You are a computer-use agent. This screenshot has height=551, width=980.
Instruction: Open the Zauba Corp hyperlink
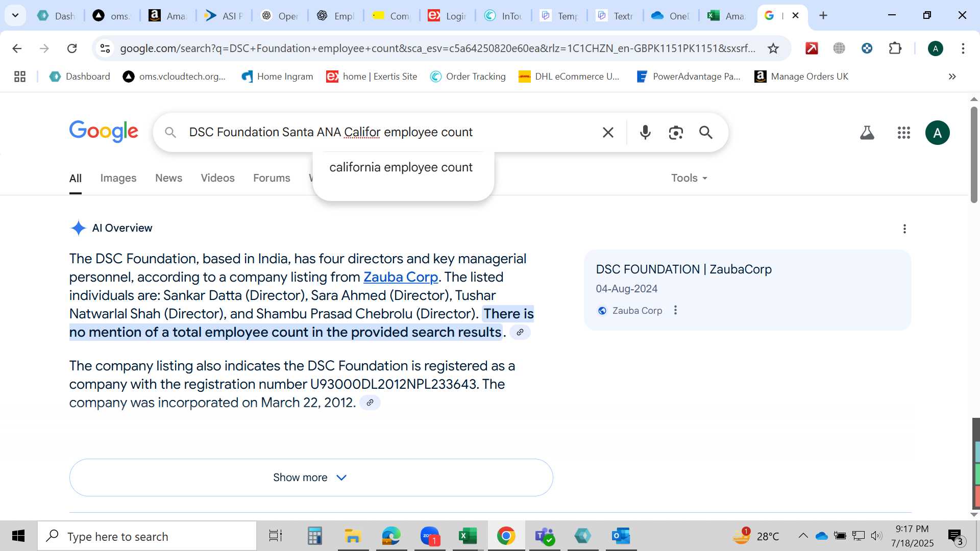(x=401, y=277)
